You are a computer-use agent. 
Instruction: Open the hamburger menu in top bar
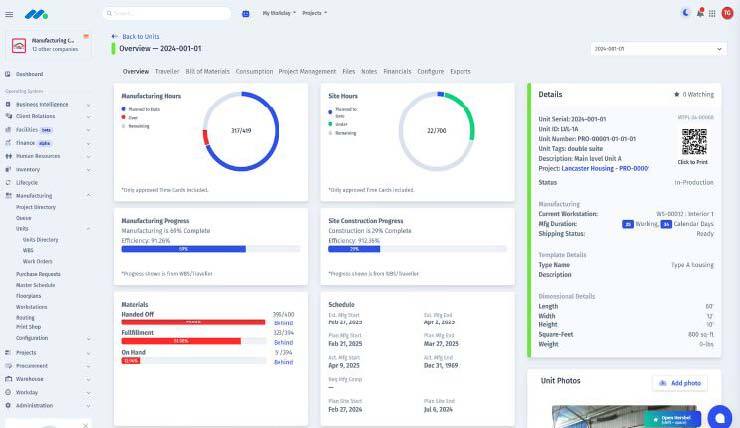pos(9,14)
